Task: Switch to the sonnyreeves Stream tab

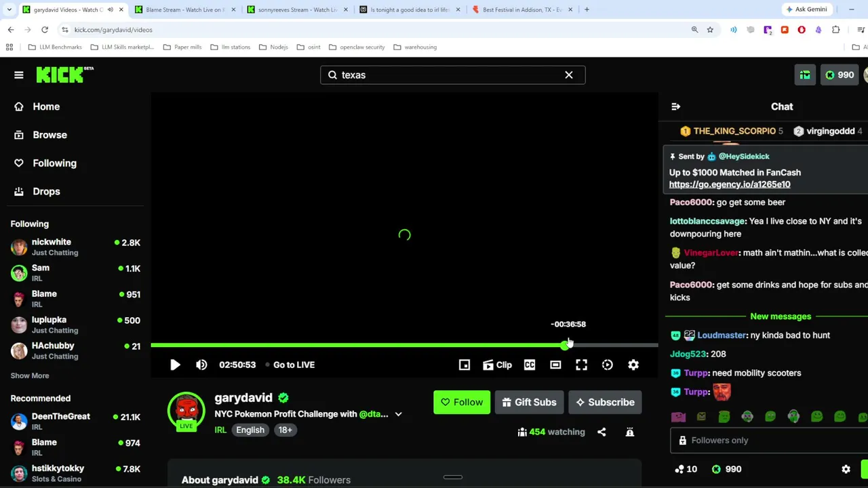Action: [x=296, y=9]
